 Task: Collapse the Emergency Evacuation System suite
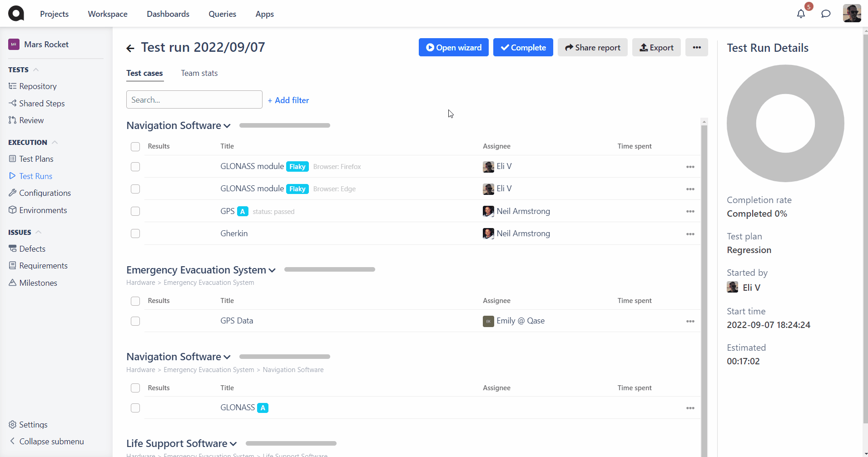click(272, 270)
